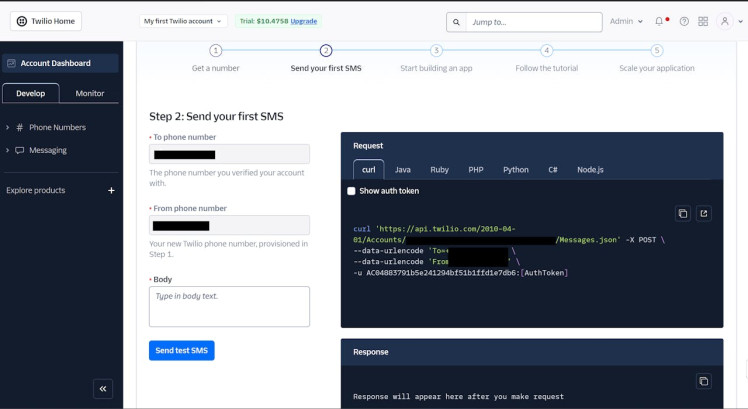The width and height of the screenshot is (748, 409).
Task: Open My first Twilio account switcher
Action: pos(184,21)
